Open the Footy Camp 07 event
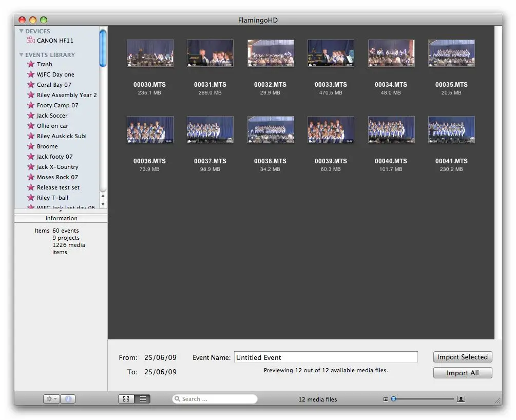This screenshot has width=516, height=420. coord(58,105)
